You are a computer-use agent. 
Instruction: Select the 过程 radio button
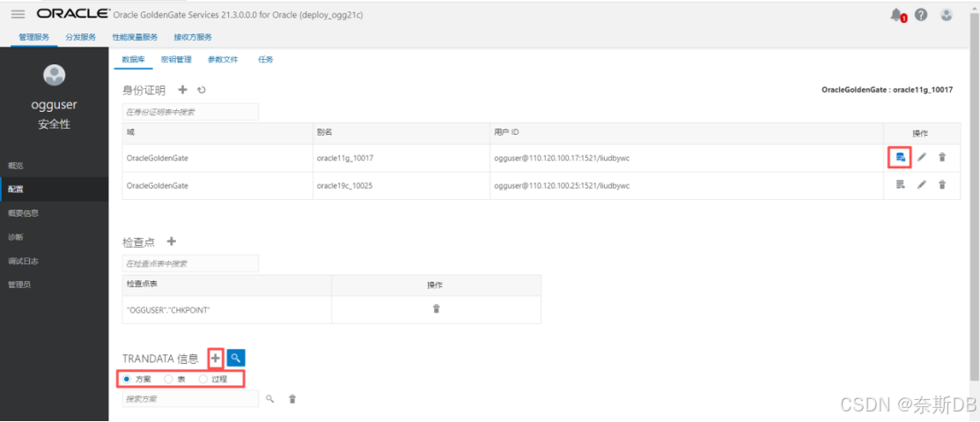(x=203, y=379)
